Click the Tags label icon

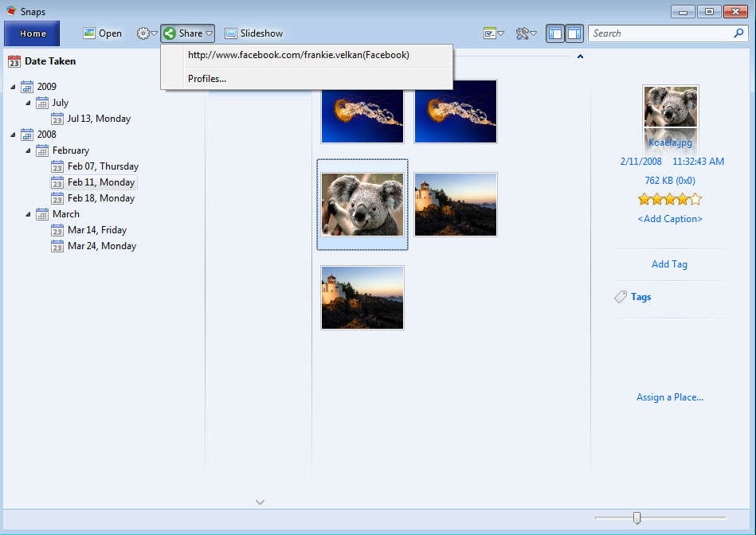pyautogui.click(x=621, y=297)
